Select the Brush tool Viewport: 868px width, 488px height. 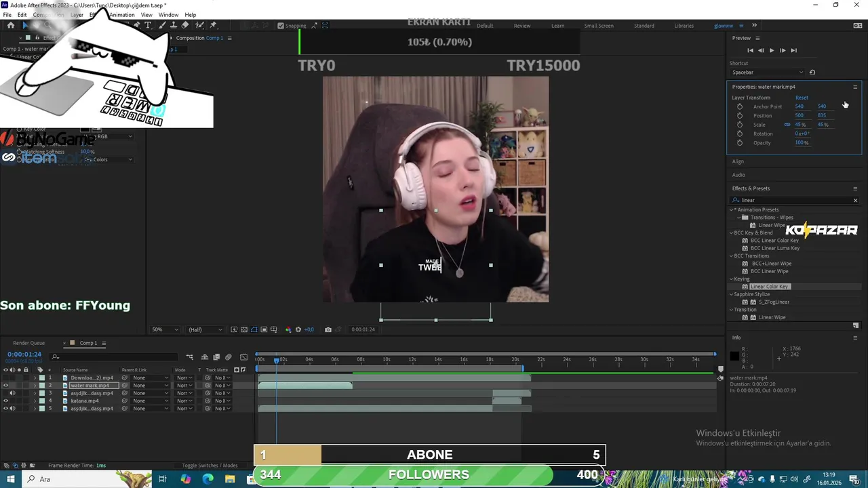(x=162, y=25)
